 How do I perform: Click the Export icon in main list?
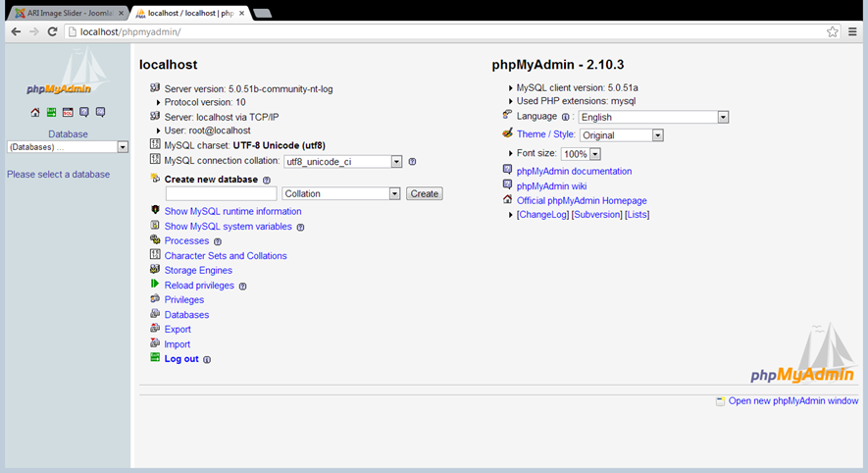155,328
